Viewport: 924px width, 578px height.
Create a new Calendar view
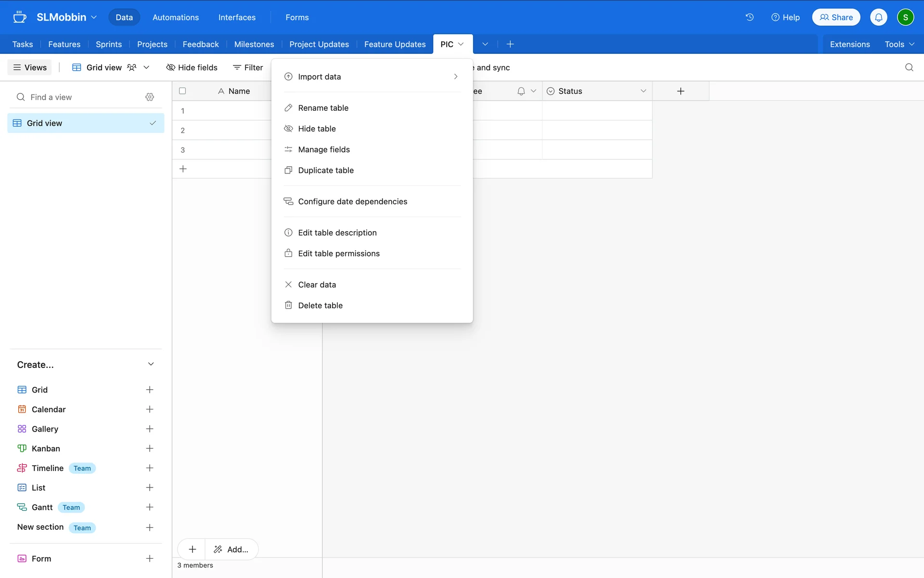click(150, 409)
